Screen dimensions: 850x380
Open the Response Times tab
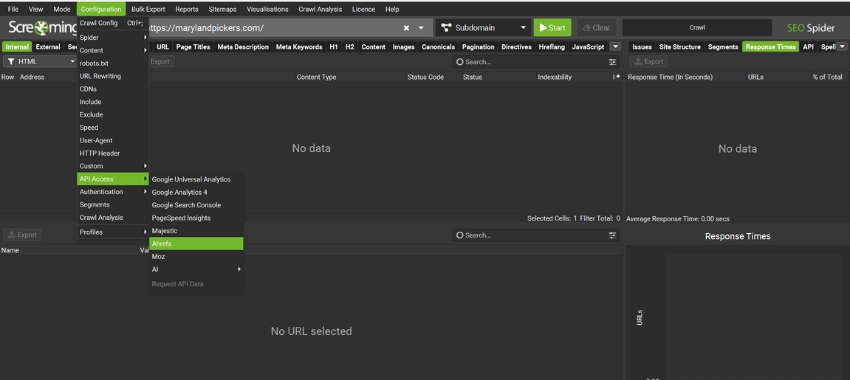pos(771,47)
